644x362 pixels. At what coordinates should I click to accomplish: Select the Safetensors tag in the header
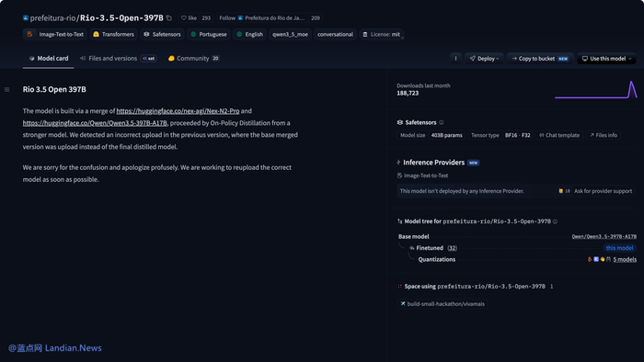click(x=162, y=34)
